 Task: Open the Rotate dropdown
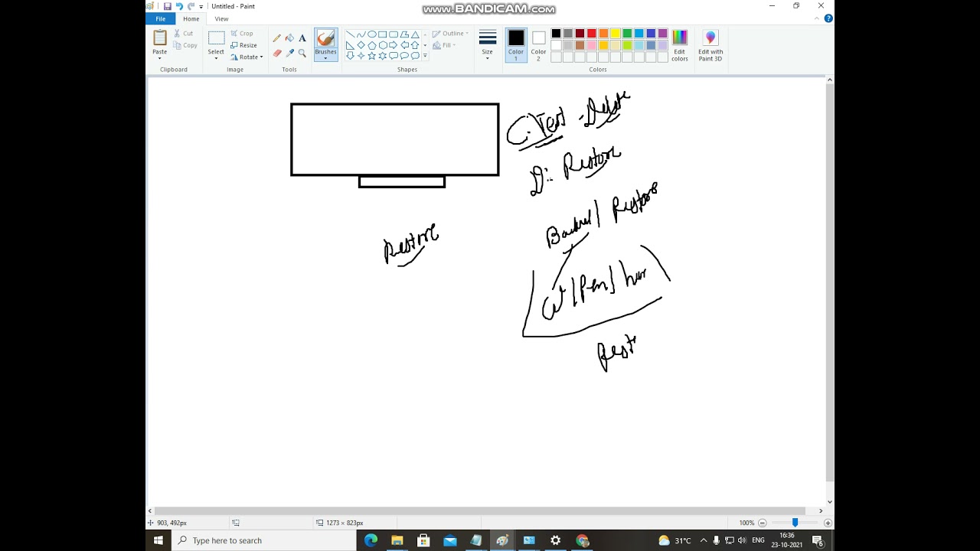tap(247, 57)
